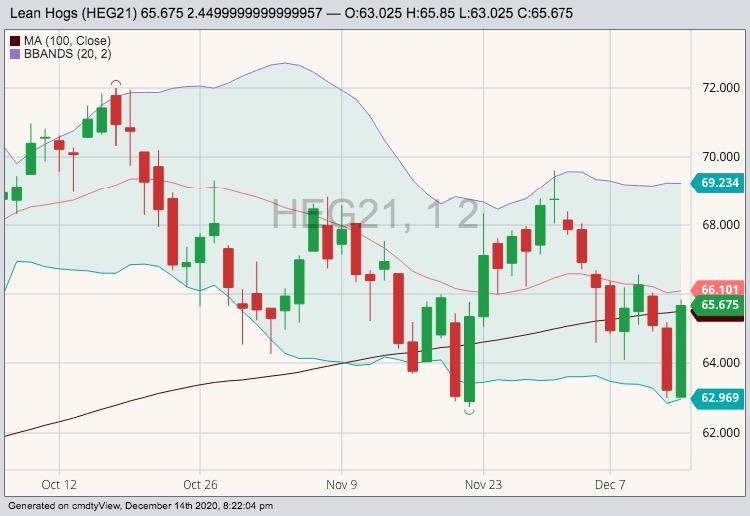
Task: Click the dark red MA color swatch
Action: 15,42
